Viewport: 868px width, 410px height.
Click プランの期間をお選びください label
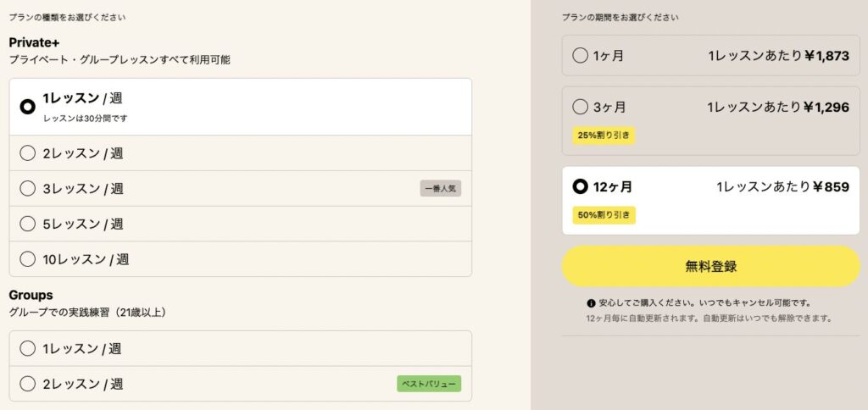click(620, 17)
